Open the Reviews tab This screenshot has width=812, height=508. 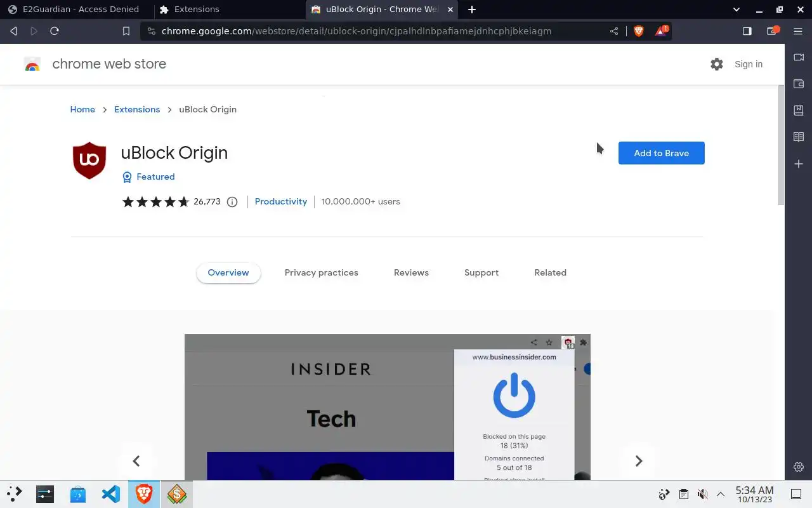(x=411, y=272)
